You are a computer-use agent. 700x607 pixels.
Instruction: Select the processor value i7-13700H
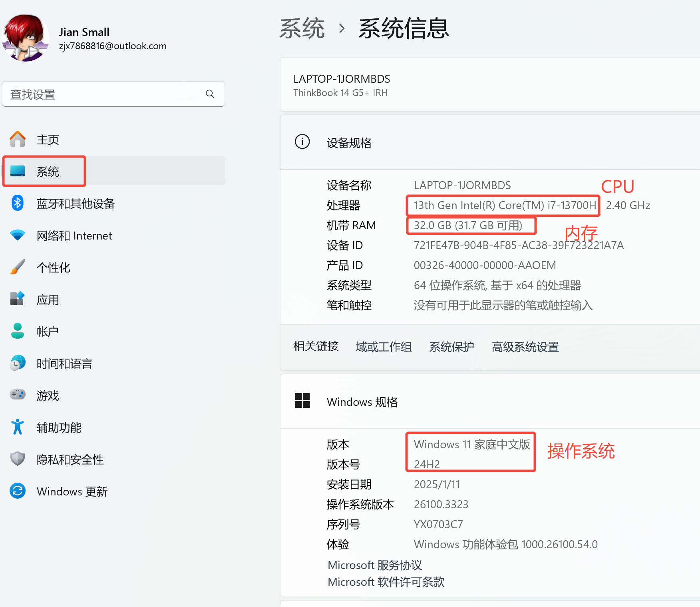pyautogui.click(x=505, y=205)
